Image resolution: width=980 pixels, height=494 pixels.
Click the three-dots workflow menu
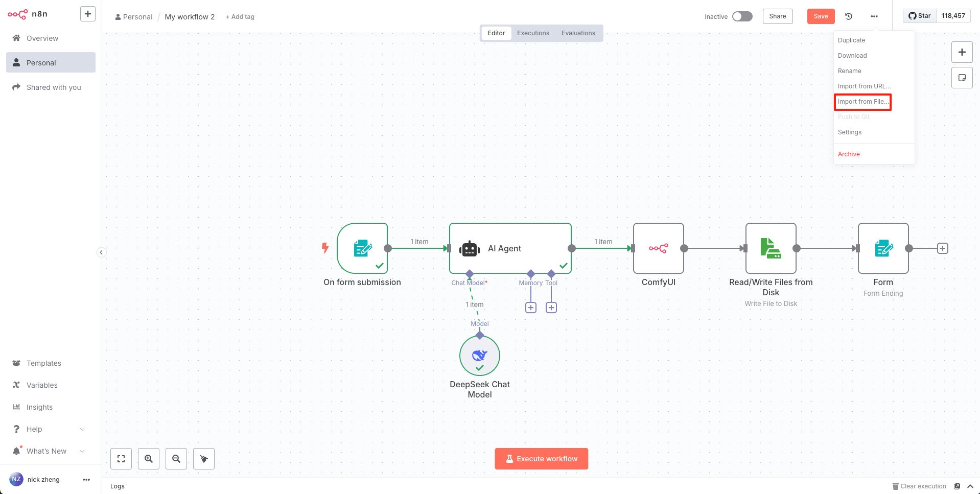pos(874,16)
